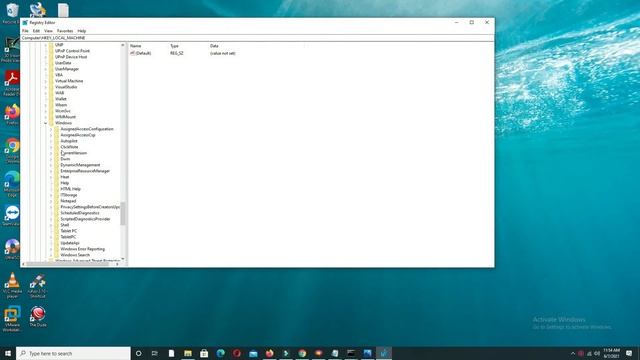Open Task View on the taskbar

[155, 353]
